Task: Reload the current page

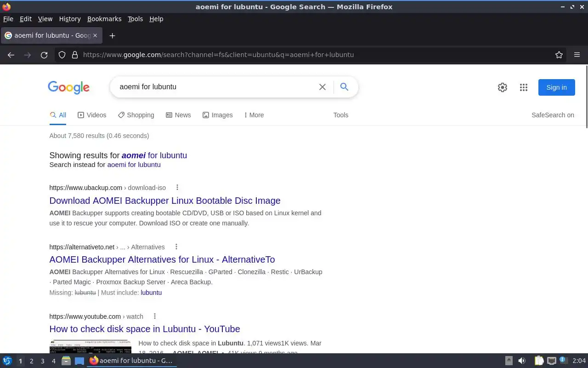Action: coord(44,55)
